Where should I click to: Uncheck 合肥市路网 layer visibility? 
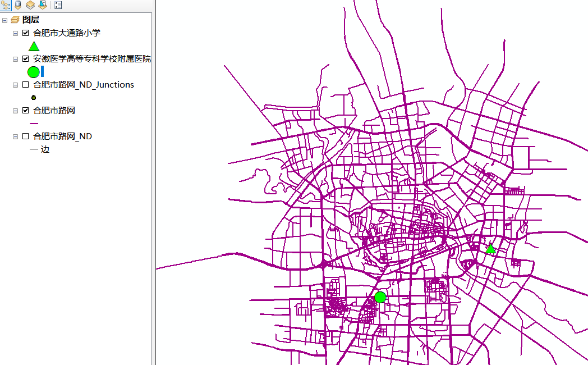coord(25,111)
